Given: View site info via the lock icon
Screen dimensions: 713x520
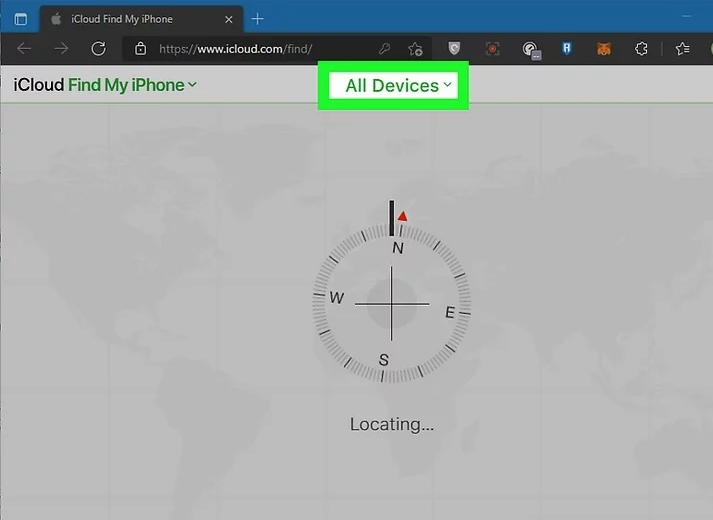Looking at the screenshot, I should coord(141,48).
